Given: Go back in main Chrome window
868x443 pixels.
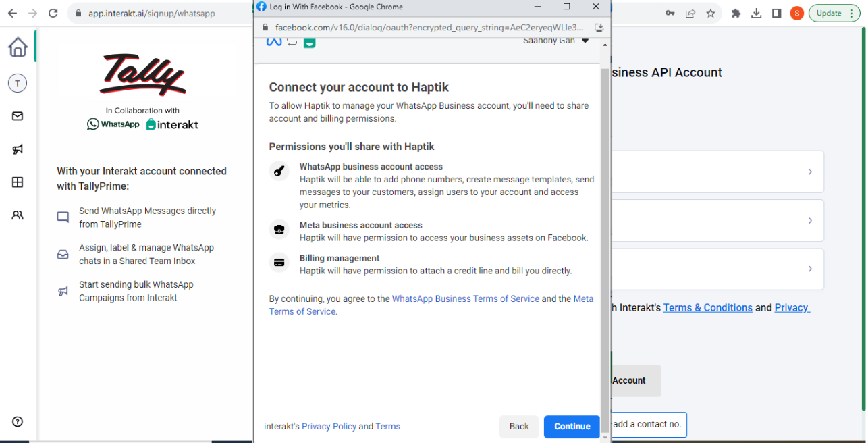Looking at the screenshot, I should click(12, 13).
